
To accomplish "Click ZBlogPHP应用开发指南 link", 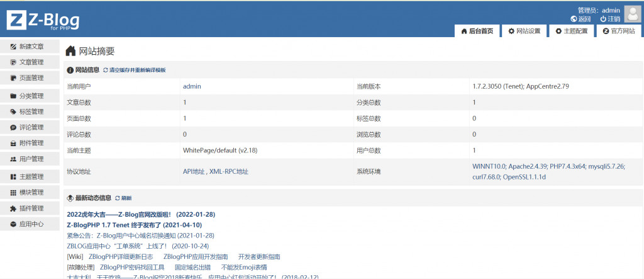I will click(x=196, y=257).
